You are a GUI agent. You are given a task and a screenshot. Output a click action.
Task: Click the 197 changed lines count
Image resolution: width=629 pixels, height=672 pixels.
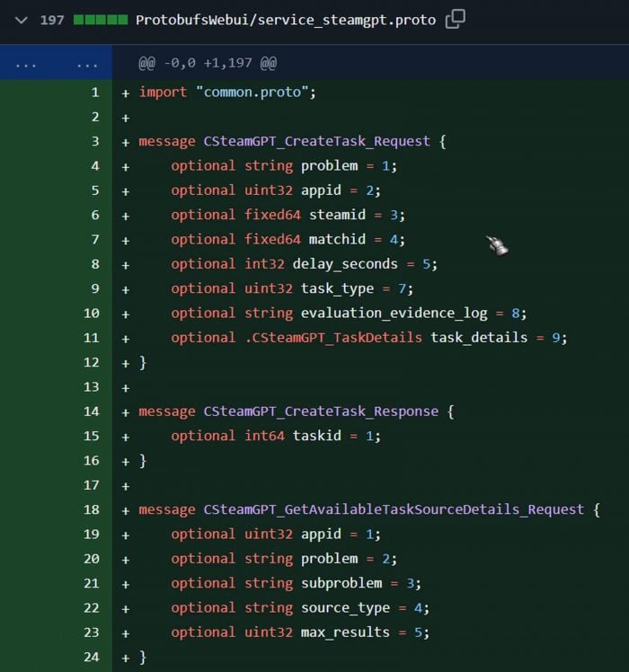tap(52, 20)
